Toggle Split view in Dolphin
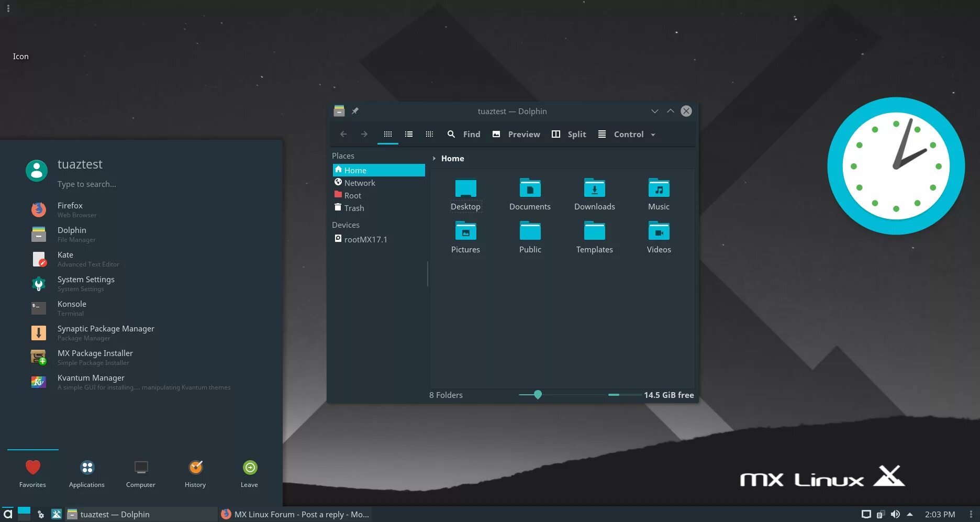The width and height of the screenshot is (980, 522). [x=569, y=134]
